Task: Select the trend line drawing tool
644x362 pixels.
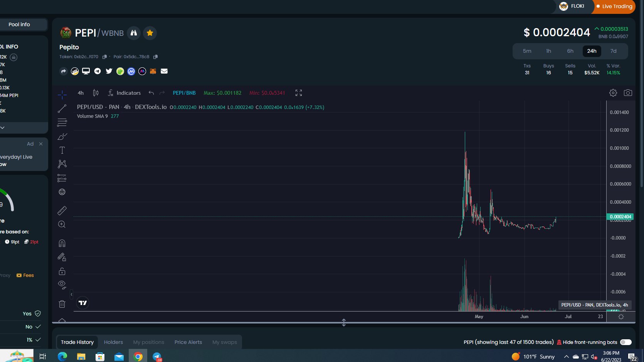Action: [62, 109]
